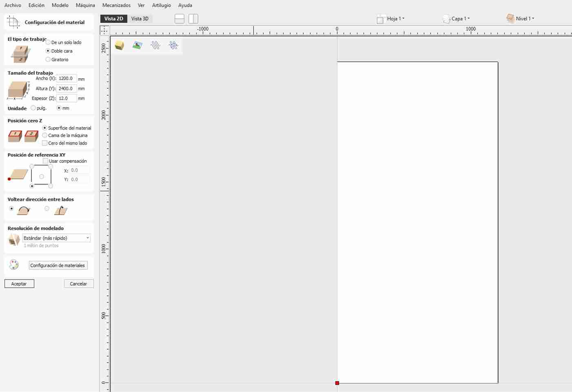Click the Cancelar button
572x392 pixels.
coord(79,284)
